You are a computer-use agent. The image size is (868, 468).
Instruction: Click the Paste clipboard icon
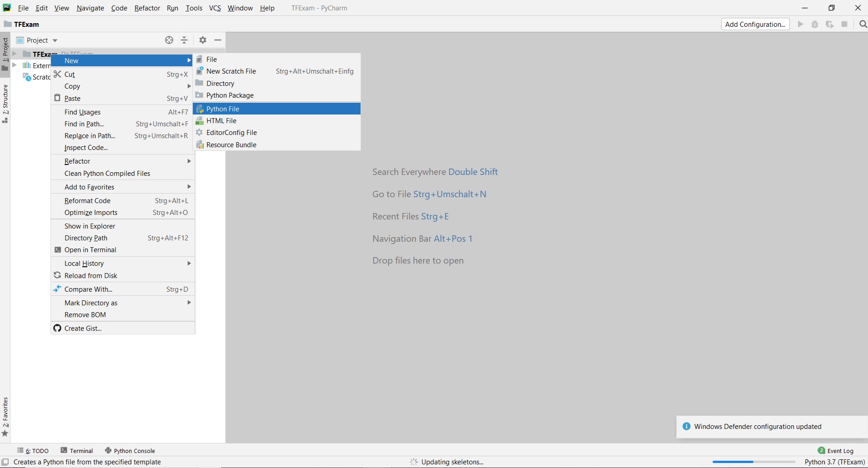click(57, 98)
